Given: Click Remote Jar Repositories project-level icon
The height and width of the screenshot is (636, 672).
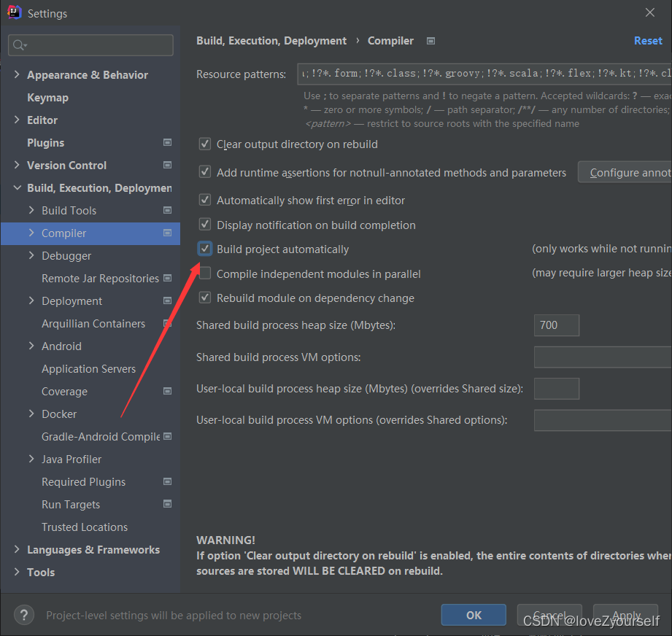Looking at the screenshot, I should pos(168,278).
